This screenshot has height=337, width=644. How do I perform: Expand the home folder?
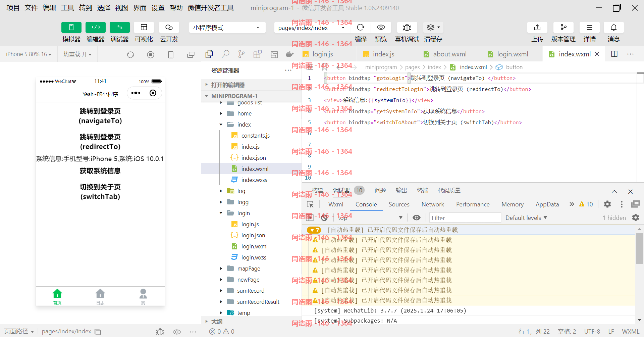pos(252,113)
